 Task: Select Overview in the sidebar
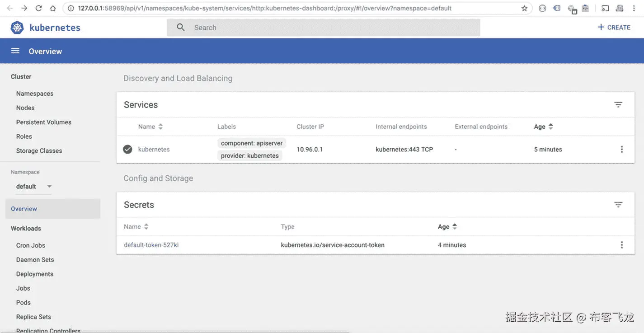coord(53,209)
